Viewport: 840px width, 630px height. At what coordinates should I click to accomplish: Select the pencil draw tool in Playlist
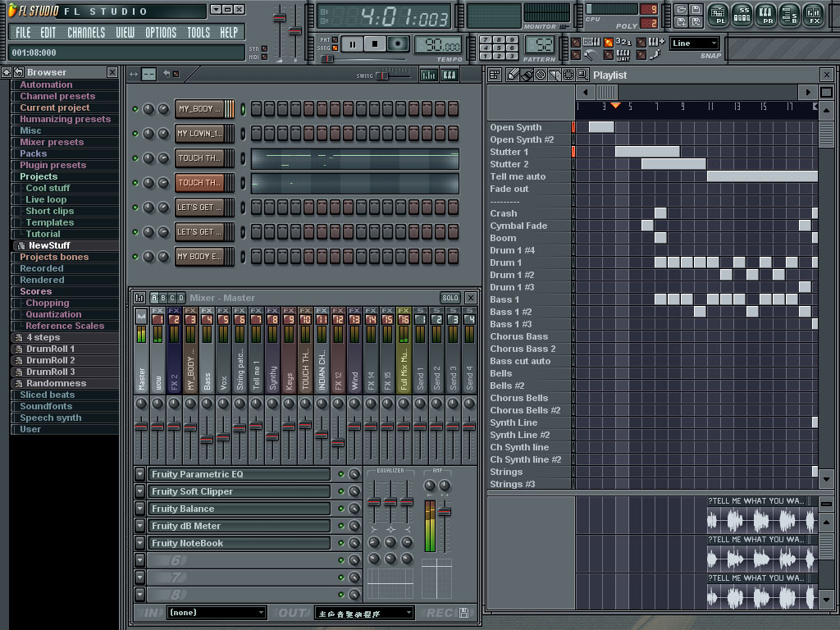pos(513,75)
